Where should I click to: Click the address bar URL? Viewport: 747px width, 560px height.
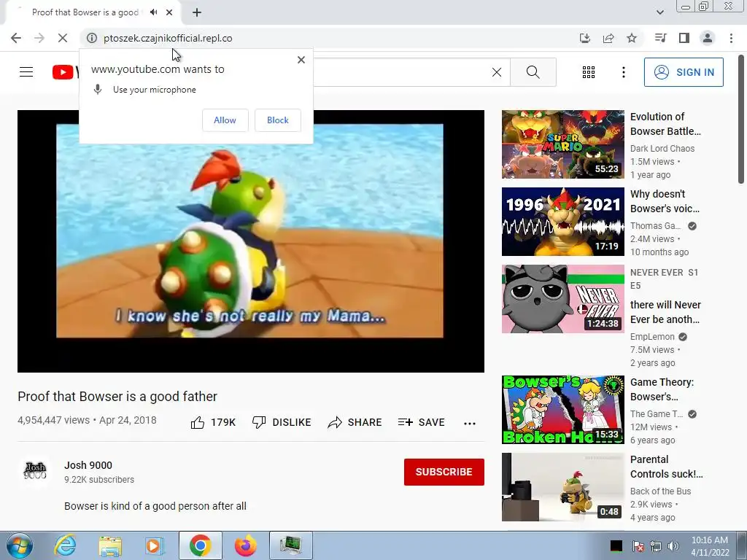(x=168, y=38)
